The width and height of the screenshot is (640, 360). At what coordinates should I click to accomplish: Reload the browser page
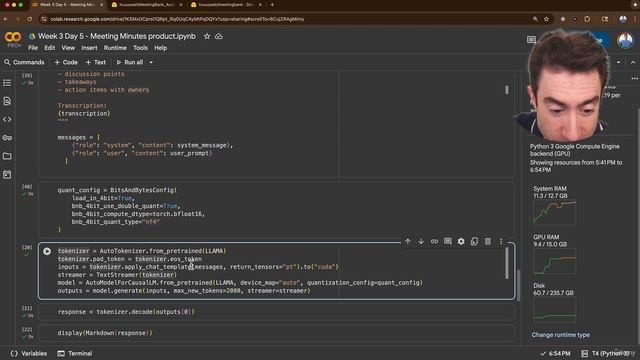click(x=29, y=19)
